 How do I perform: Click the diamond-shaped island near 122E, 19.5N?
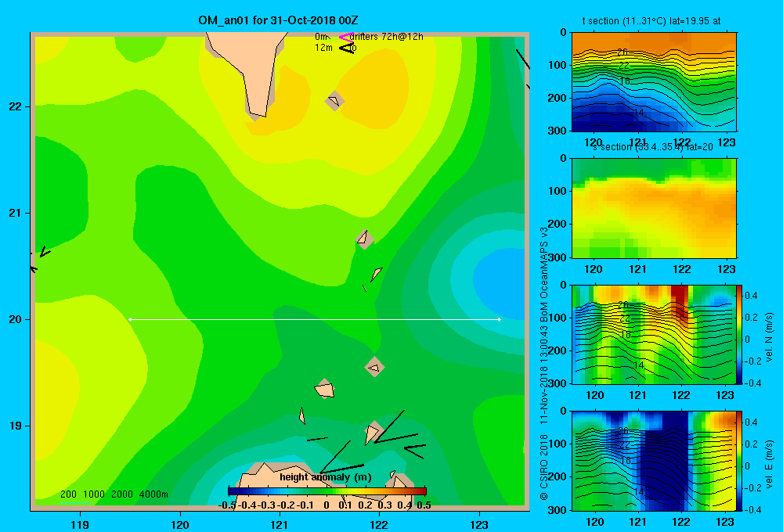pos(374,367)
